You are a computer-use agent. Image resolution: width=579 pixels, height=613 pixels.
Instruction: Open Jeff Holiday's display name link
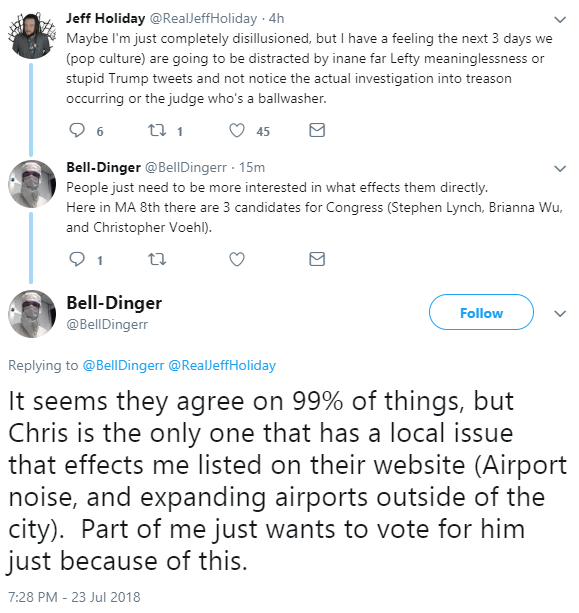point(106,18)
